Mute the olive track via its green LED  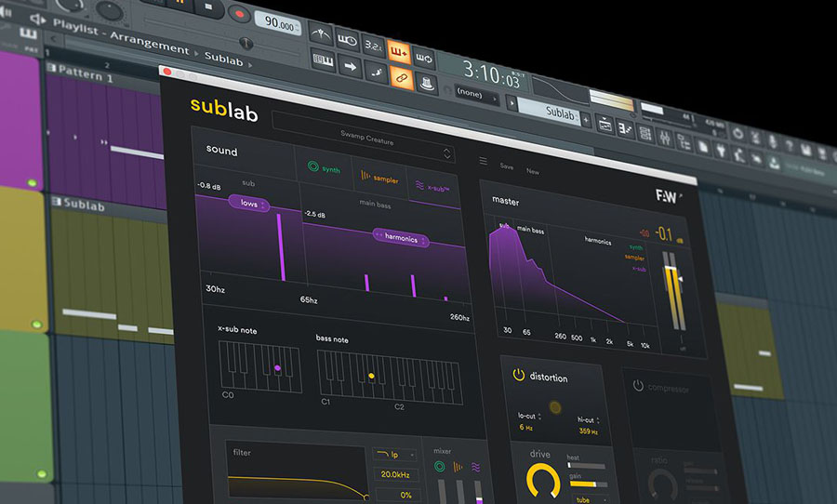click(36, 325)
